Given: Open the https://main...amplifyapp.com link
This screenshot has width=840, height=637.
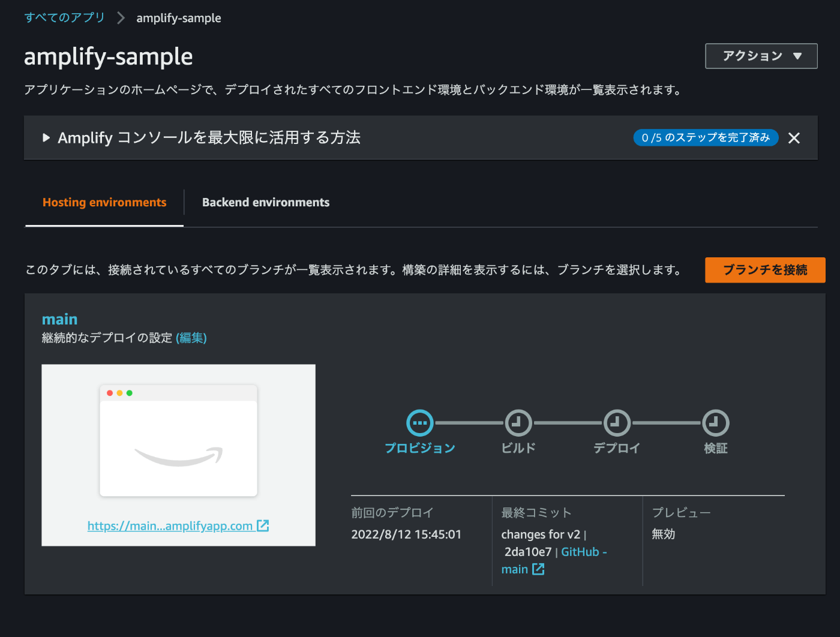Looking at the screenshot, I should (170, 526).
